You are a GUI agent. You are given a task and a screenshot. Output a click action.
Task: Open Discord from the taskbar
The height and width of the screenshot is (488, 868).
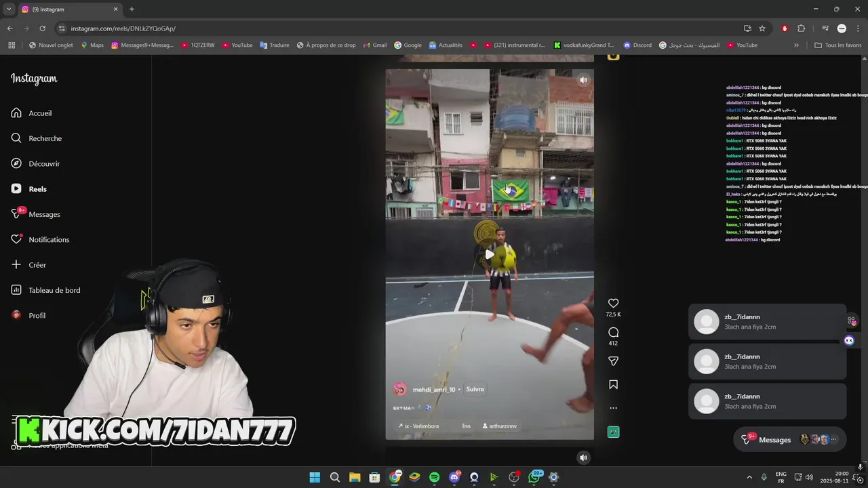tap(454, 477)
